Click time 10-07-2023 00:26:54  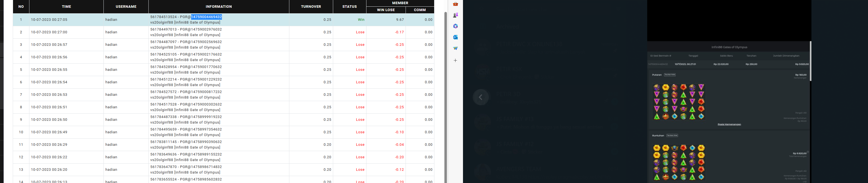(x=49, y=82)
